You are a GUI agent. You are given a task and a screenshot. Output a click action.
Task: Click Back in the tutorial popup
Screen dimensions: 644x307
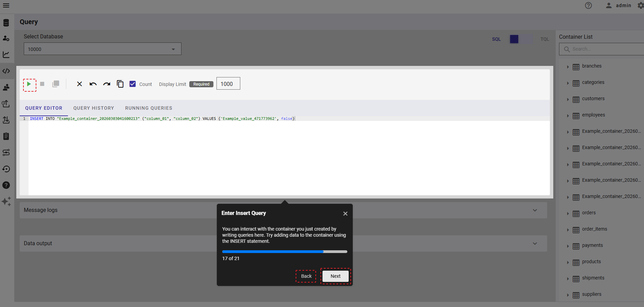pyautogui.click(x=306, y=276)
